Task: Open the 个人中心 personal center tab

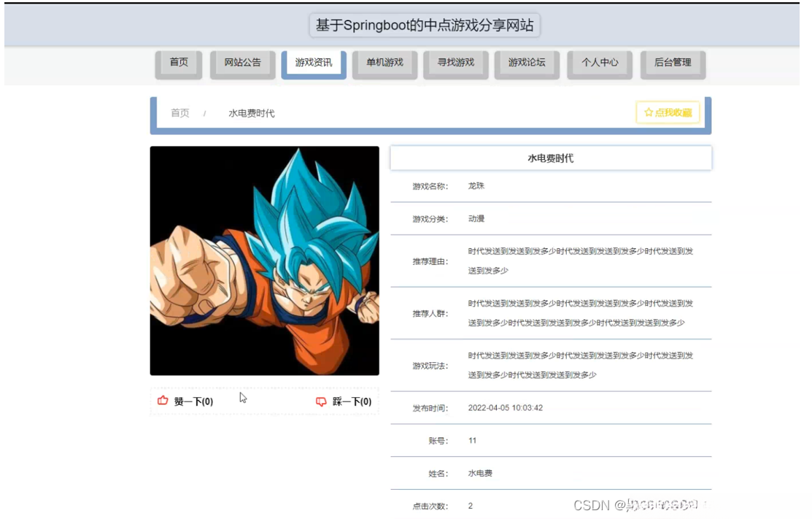Action: [598, 63]
